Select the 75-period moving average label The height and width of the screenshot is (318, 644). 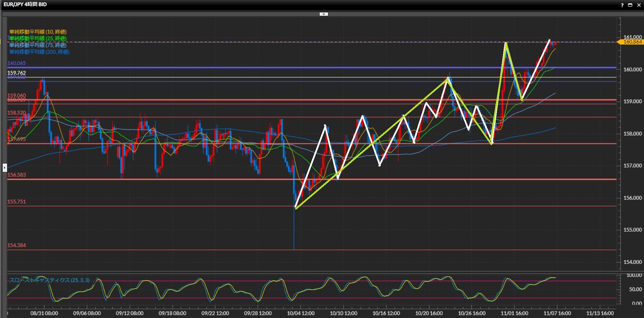38,45
